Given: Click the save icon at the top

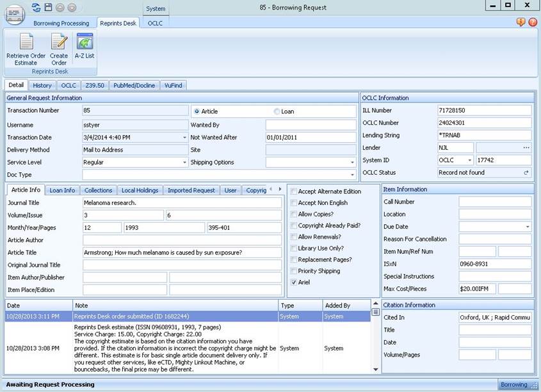Looking at the screenshot, I should pyautogui.click(x=47, y=8).
